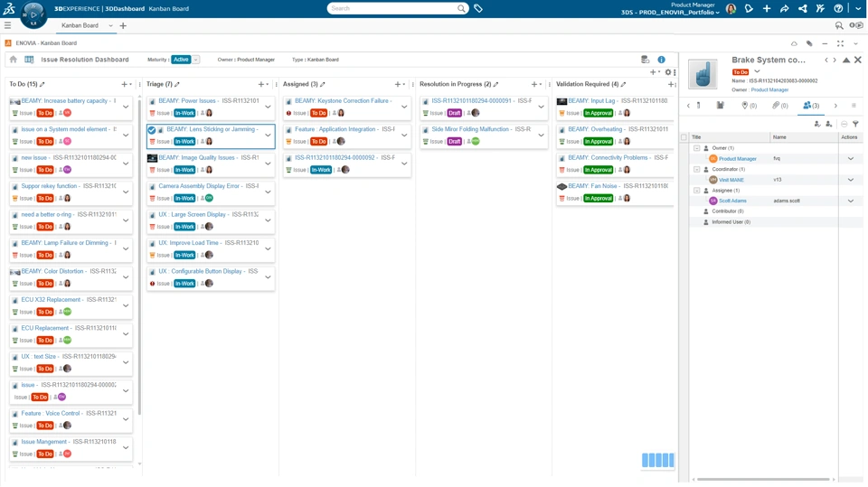Viewport: 868px width, 487px height.
Task: Click the share arrow icon in top bar
Action: 785,8
